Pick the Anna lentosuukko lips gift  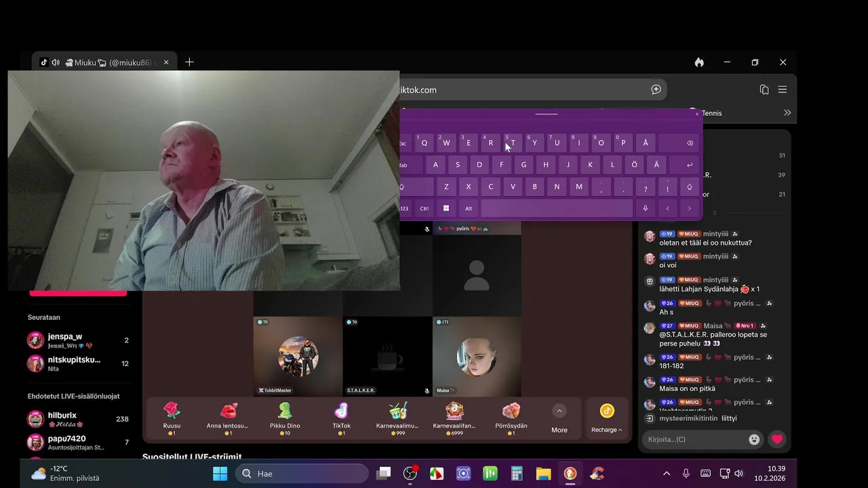[228, 418]
